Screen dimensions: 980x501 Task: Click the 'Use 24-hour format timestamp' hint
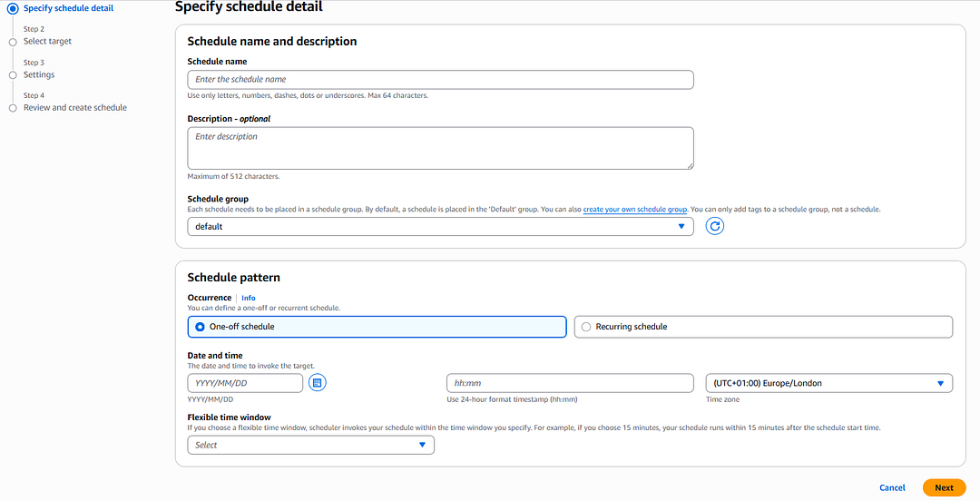512,399
